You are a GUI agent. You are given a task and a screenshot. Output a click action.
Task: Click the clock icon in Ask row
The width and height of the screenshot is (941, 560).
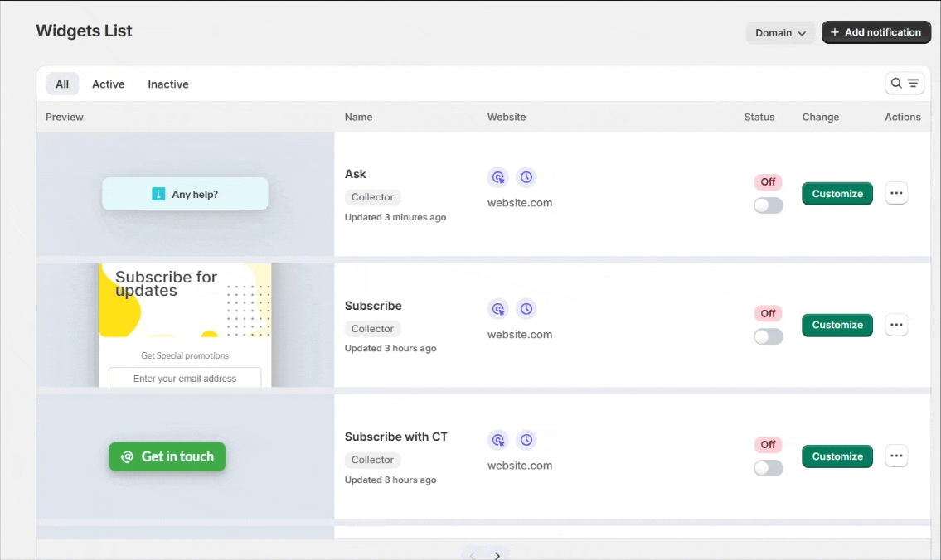pos(526,177)
